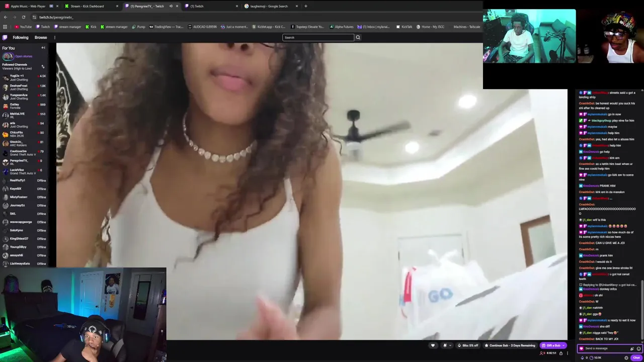Select offline channel YoungGillyy

(24, 247)
